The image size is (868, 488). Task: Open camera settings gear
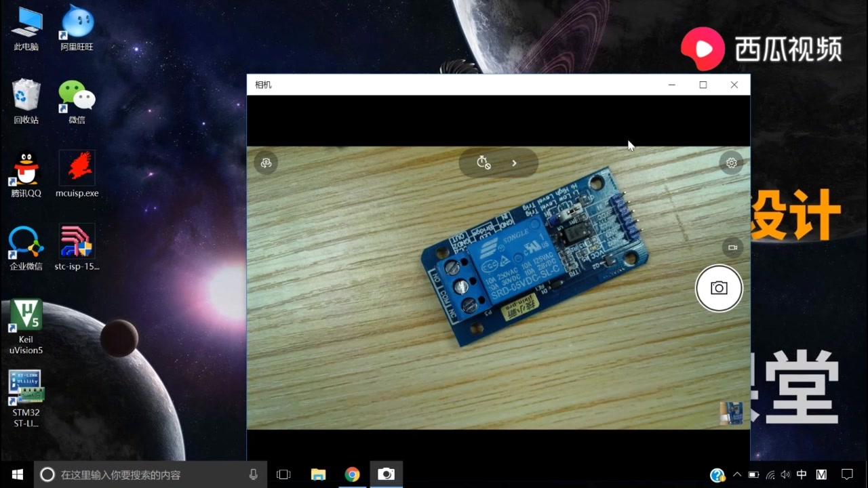pos(731,163)
